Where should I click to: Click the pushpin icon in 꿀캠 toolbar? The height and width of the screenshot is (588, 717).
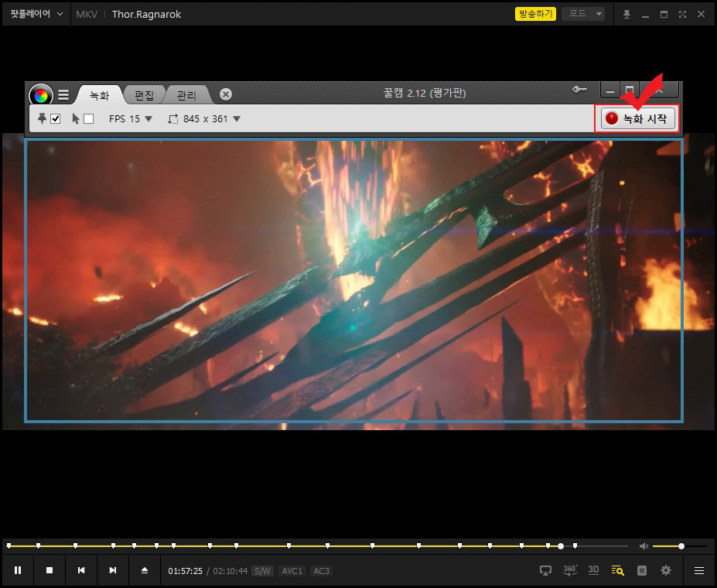(42, 118)
